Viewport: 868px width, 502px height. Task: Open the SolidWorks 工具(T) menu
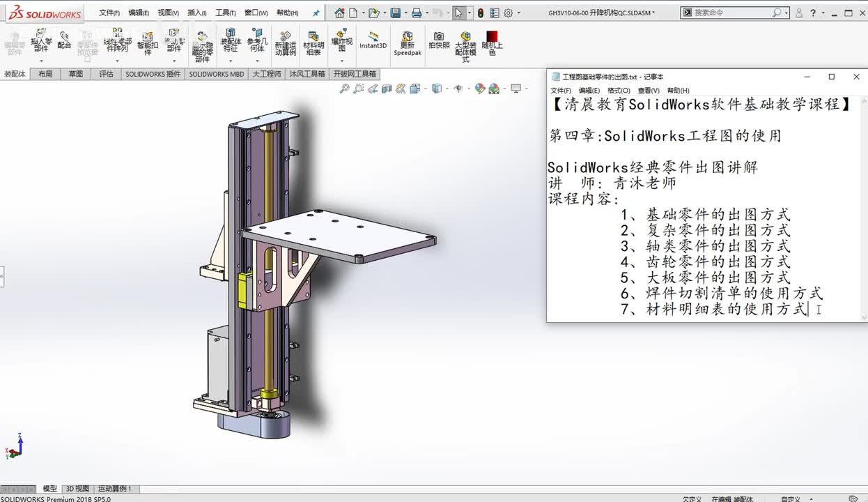point(226,13)
